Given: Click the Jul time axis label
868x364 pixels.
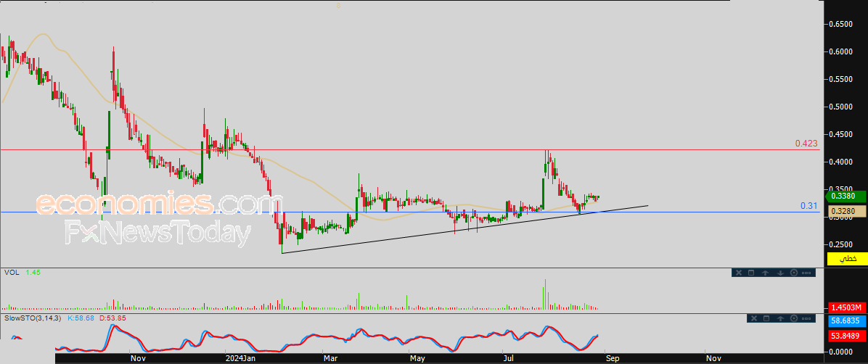Looking at the screenshot, I should click(x=509, y=358).
